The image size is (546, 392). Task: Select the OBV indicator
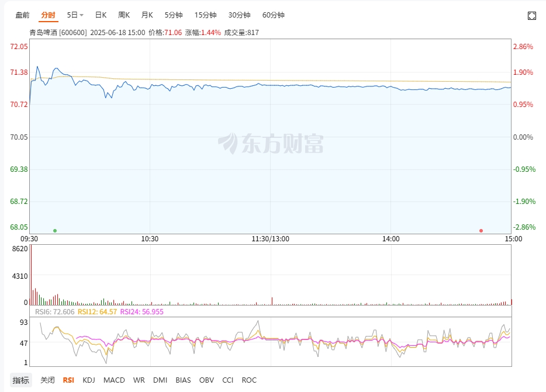click(x=206, y=380)
